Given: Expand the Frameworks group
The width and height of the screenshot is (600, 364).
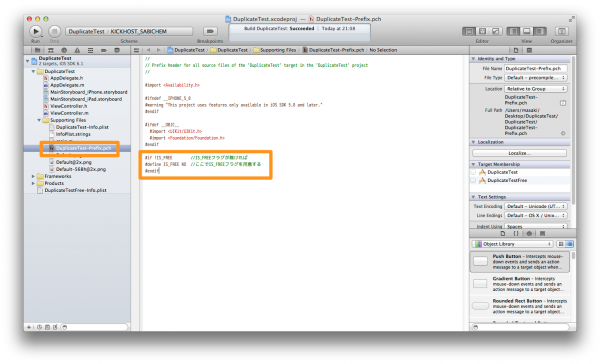Looking at the screenshot, I should (x=33, y=176).
